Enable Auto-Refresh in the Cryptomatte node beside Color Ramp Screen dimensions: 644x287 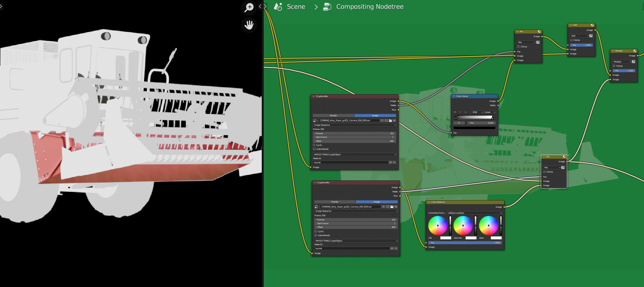point(314,149)
